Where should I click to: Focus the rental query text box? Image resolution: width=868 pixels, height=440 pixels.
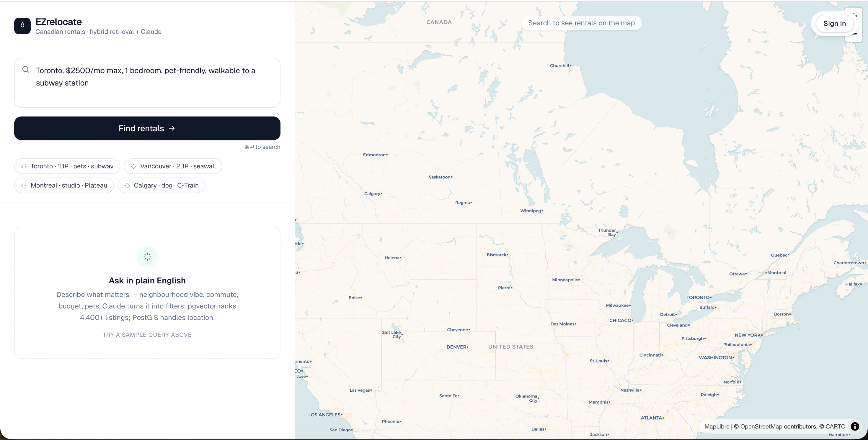[147, 83]
